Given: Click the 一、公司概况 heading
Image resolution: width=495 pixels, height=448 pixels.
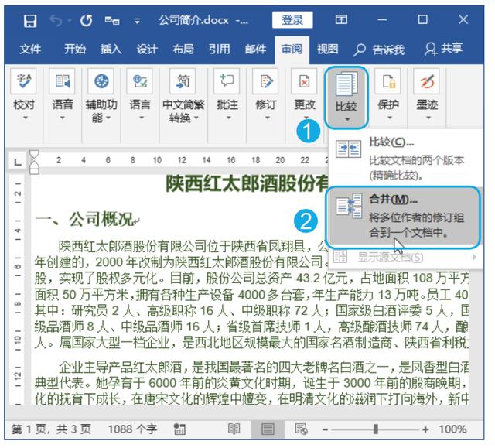Looking at the screenshot, I should (84, 219).
